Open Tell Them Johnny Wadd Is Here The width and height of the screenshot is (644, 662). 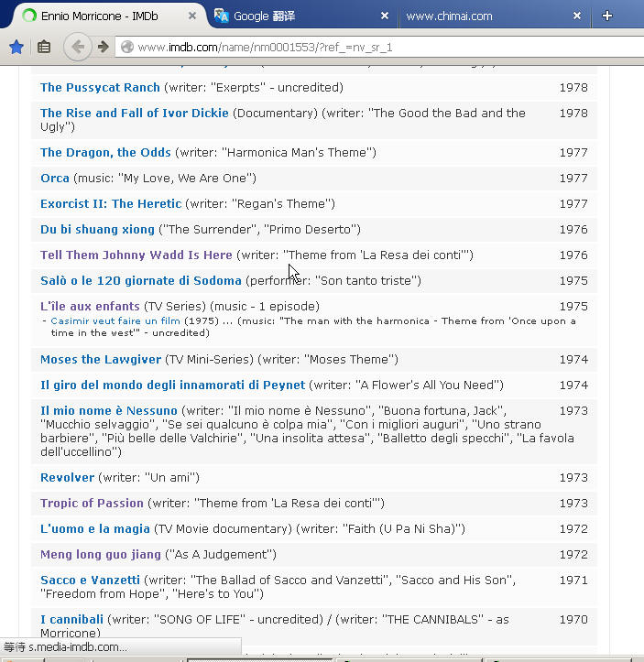[x=136, y=255]
